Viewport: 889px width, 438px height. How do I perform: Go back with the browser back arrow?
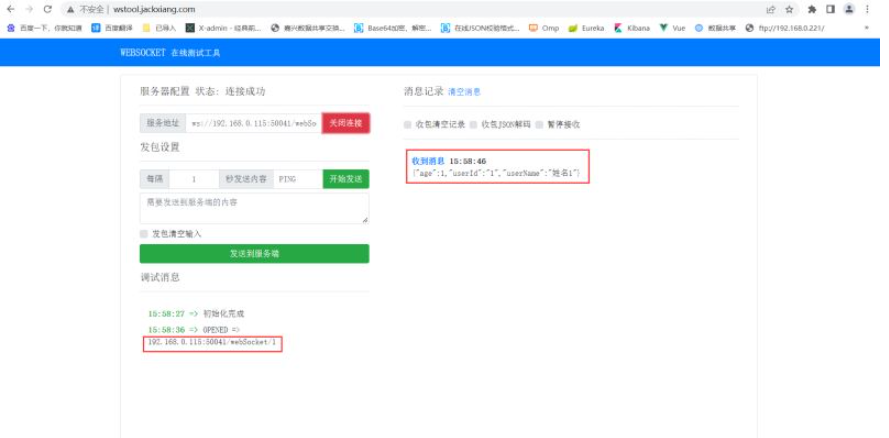click(10, 9)
